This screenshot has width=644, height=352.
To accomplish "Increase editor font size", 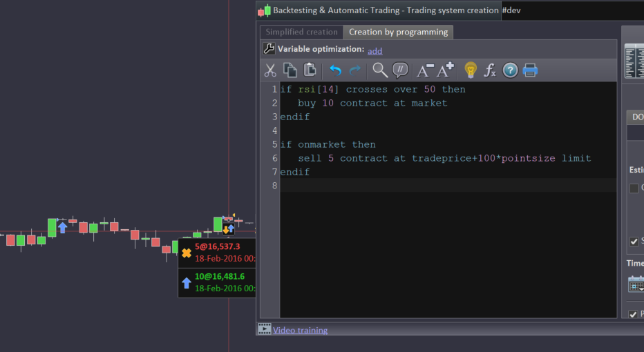I will [x=445, y=70].
